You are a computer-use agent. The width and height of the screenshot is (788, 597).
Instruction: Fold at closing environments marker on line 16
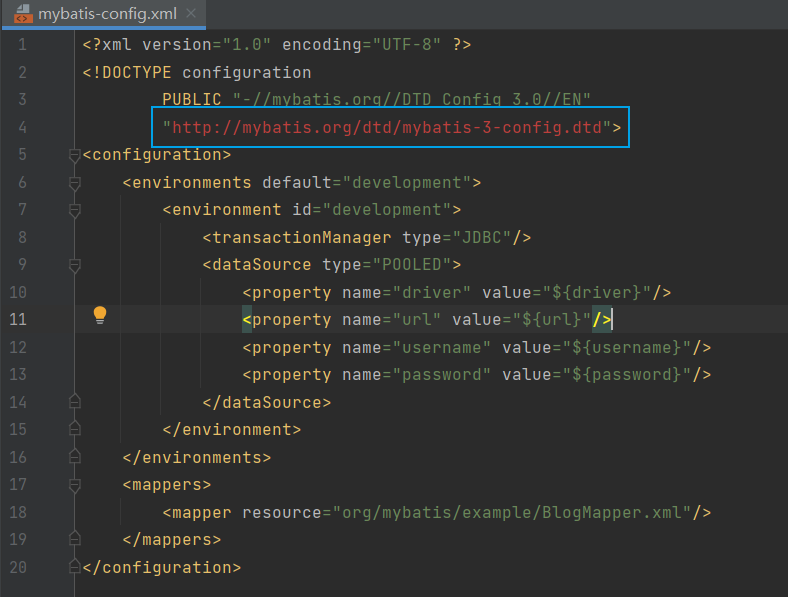[x=74, y=456]
